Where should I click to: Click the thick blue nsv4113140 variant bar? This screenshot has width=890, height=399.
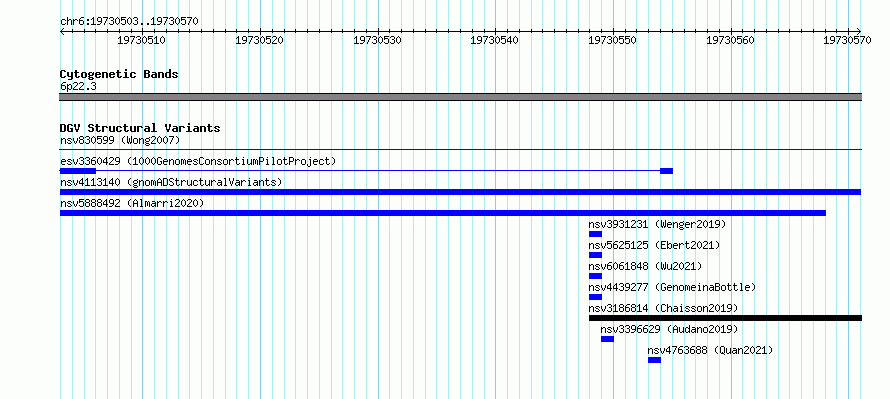pos(461,192)
